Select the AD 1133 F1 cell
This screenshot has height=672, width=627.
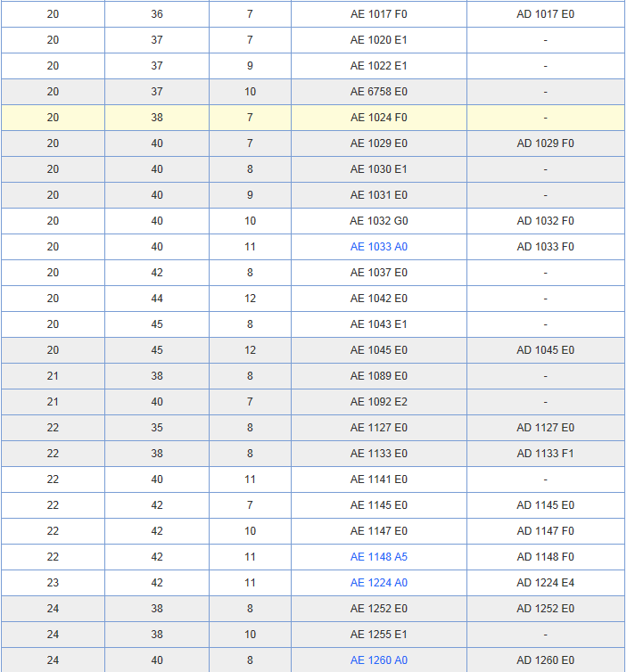(x=545, y=454)
